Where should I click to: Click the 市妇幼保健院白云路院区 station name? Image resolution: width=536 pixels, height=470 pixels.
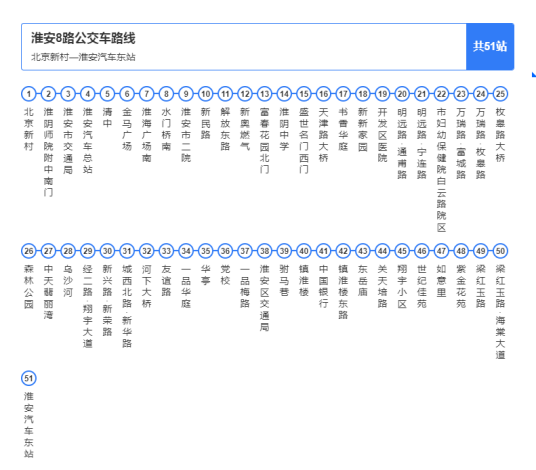[442, 170]
